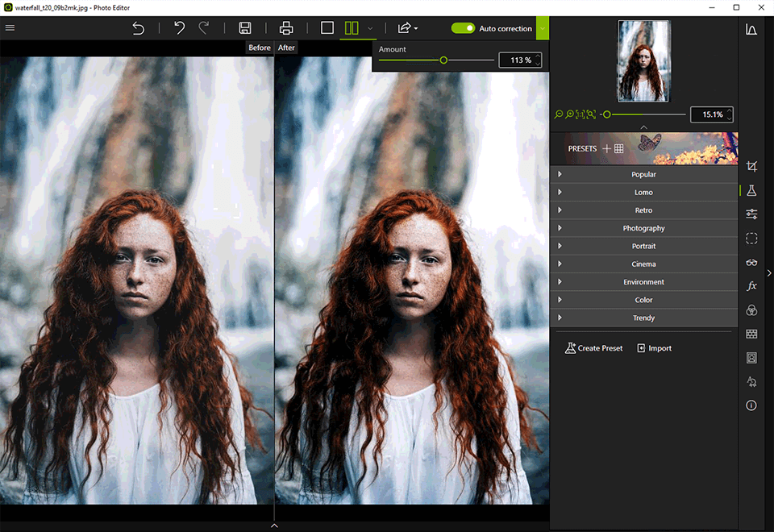This screenshot has height=532, width=774.
Task: Revert to original with reset arrow
Action: point(139,28)
